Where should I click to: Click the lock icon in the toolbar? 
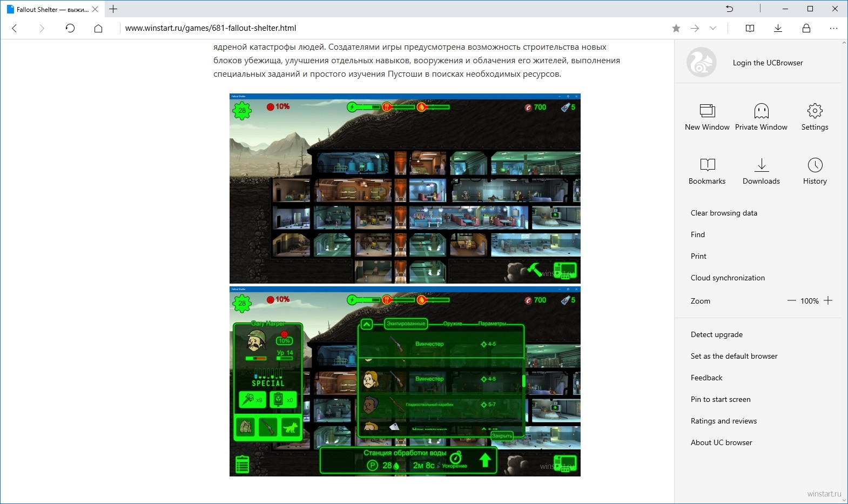[x=806, y=28]
